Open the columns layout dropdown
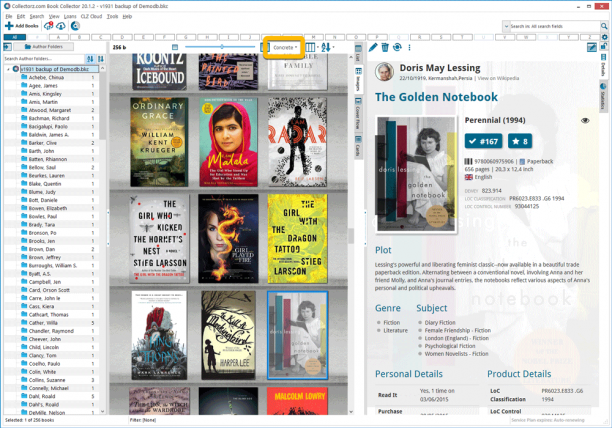The image size is (612, 428). (x=312, y=47)
